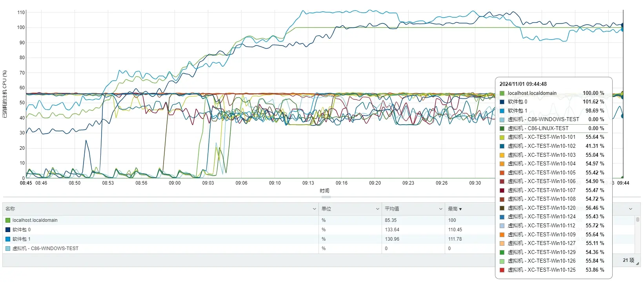Click the green localhost.localdomain legend swatch
Screen dimensions: 644x283
click(8, 220)
